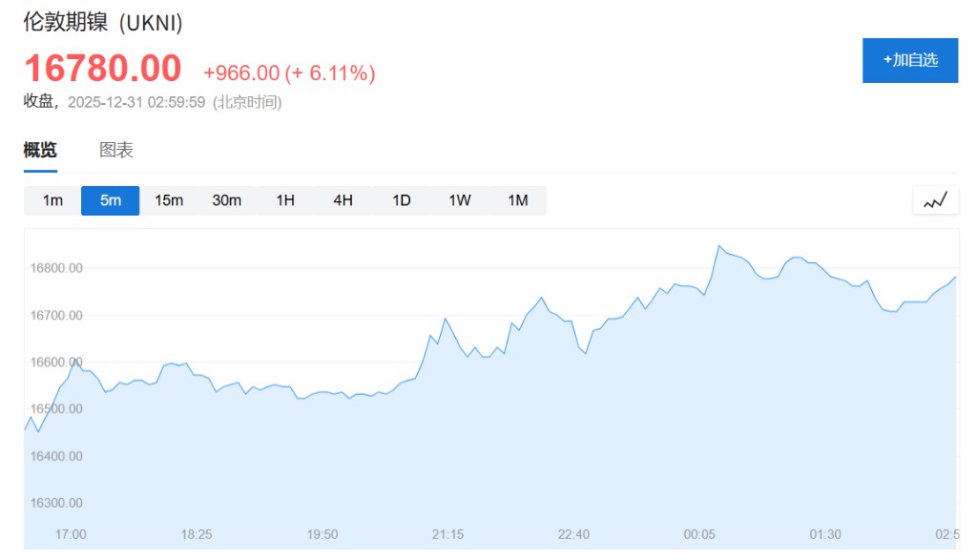The width and height of the screenshot is (977, 560).
Task: Select the 15m interval
Action: coord(169,200)
